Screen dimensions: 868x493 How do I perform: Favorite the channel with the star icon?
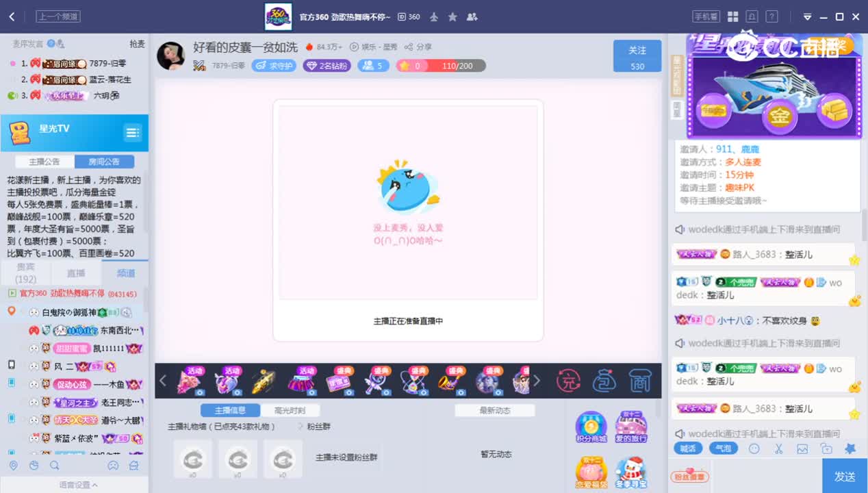(x=452, y=16)
